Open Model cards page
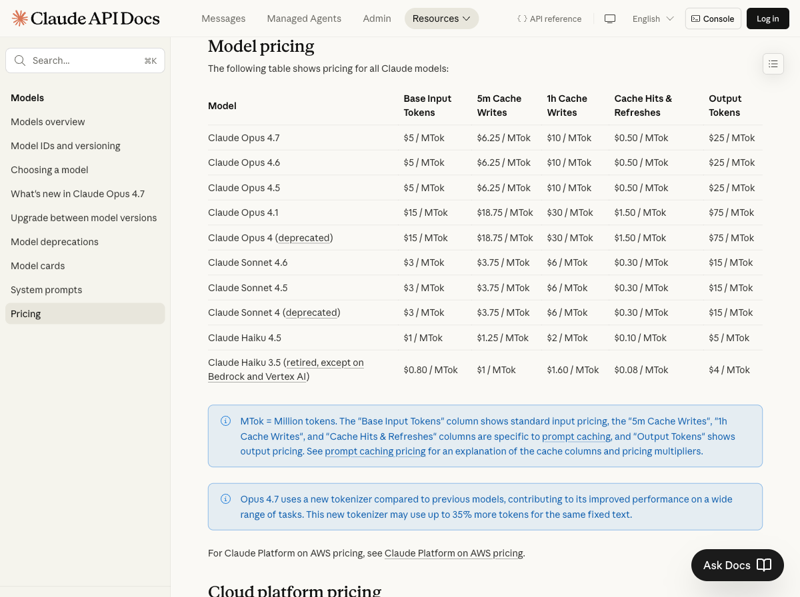This screenshot has height=597, width=800. pyautogui.click(x=38, y=266)
